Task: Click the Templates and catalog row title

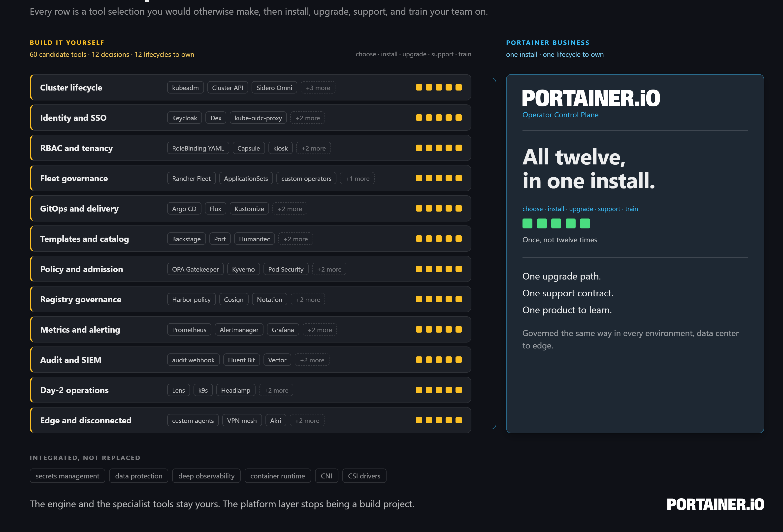Action: click(x=85, y=239)
